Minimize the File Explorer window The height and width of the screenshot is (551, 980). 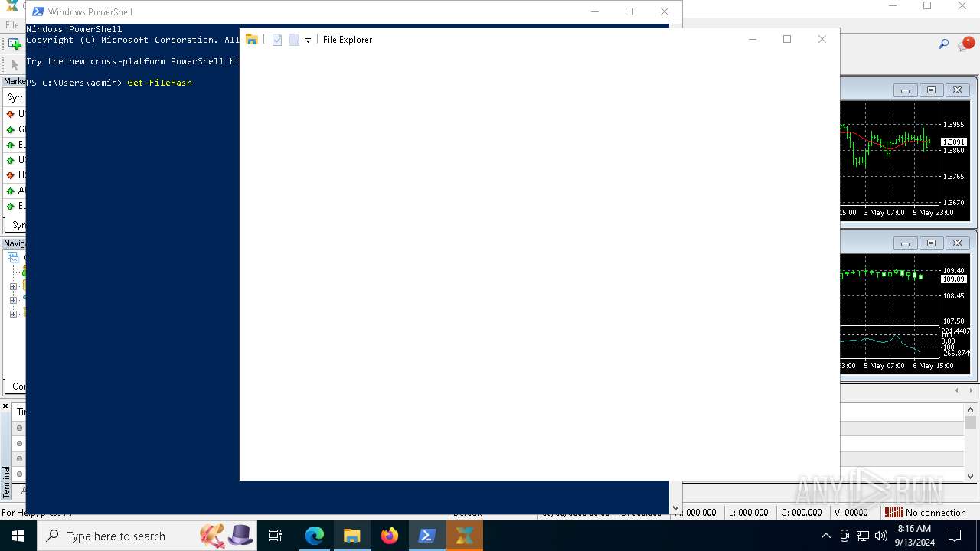tap(752, 39)
